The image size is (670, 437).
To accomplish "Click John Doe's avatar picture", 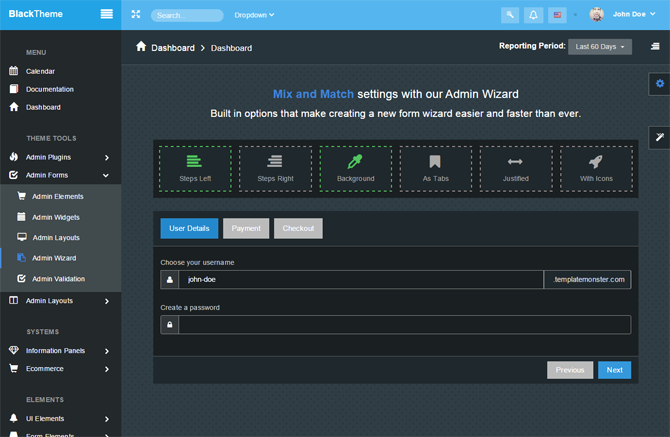I will pos(597,15).
